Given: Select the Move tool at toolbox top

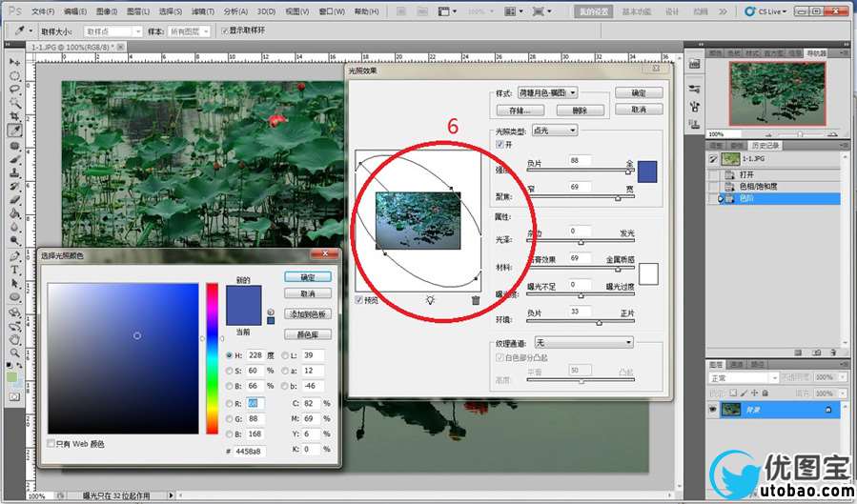Looking at the screenshot, I should click(x=15, y=61).
